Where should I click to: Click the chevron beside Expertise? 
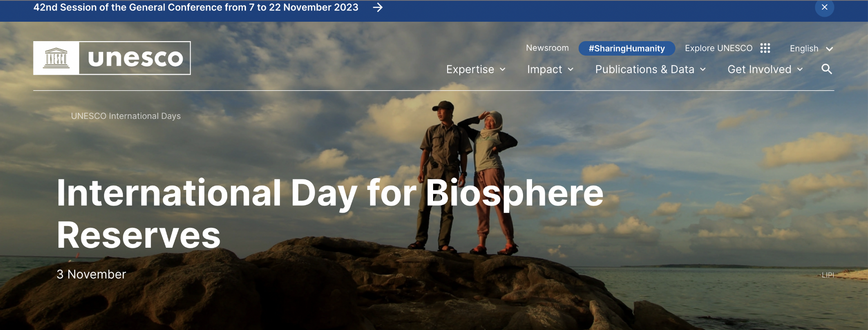tap(503, 70)
